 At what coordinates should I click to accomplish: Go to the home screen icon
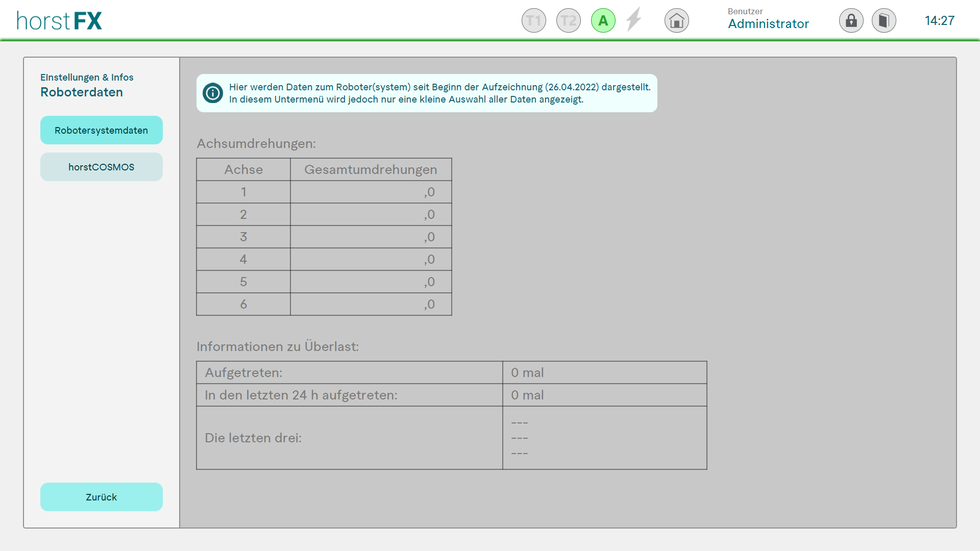[676, 21]
